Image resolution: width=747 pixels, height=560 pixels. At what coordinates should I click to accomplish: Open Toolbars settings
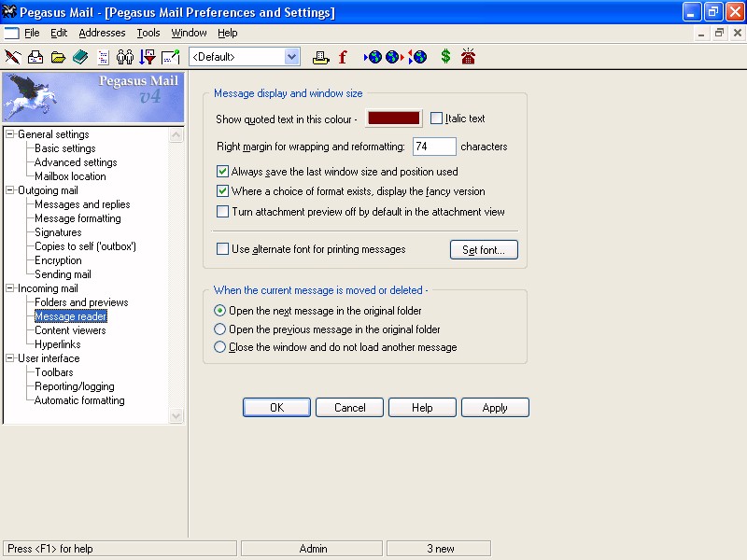click(x=54, y=372)
